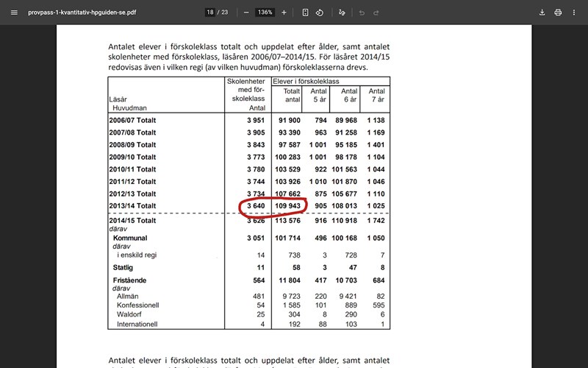Open the more actions menu
588x368 pixels.
pos(575,13)
